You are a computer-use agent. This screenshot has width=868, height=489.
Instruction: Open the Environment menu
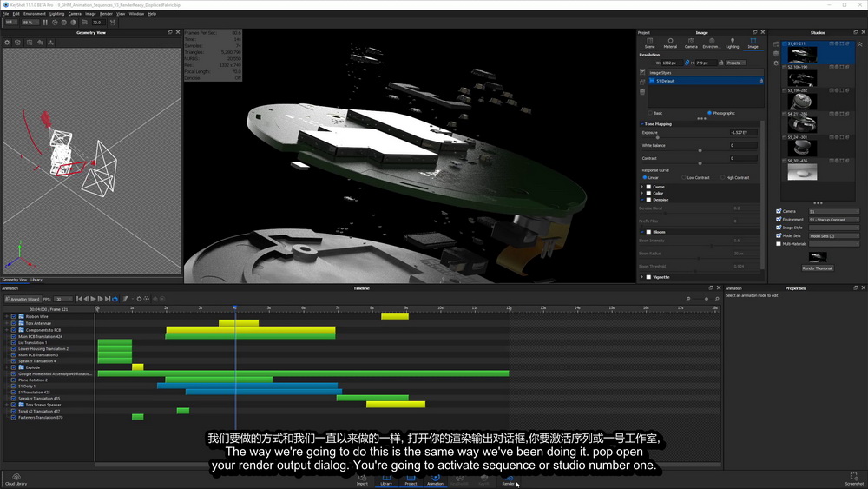click(35, 14)
